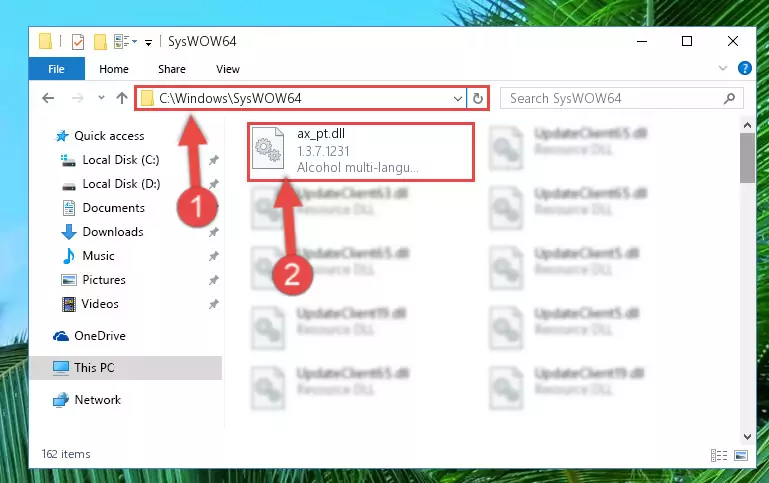Open Local Disk (C:) in sidebar
This screenshot has height=483, width=769.
[121, 160]
